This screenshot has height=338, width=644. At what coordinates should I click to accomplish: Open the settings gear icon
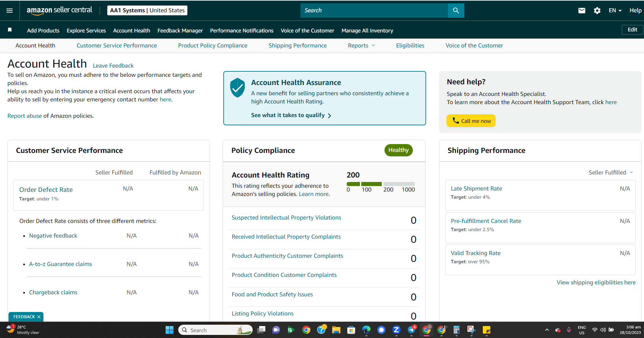tap(597, 11)
